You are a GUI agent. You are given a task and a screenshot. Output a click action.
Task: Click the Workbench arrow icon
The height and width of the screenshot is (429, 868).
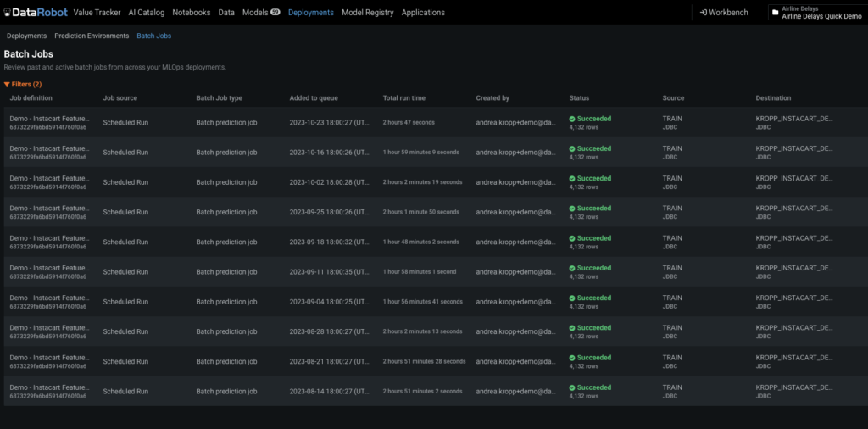(703, 12)
